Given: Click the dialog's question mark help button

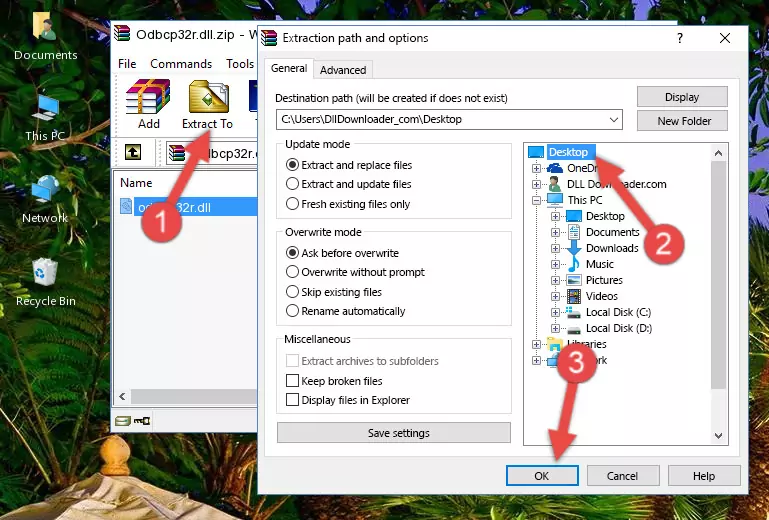Looking at the screenshot, I should [x=680, y=38].
